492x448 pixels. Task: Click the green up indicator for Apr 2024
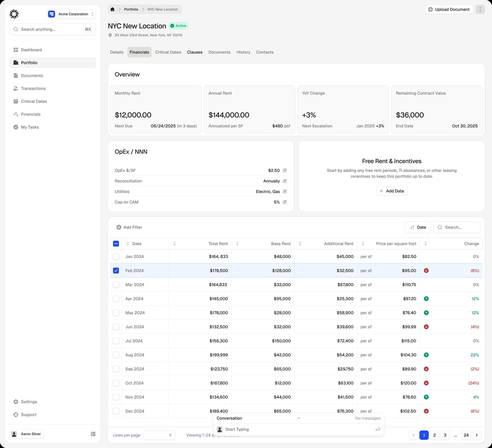click(426, 299)
